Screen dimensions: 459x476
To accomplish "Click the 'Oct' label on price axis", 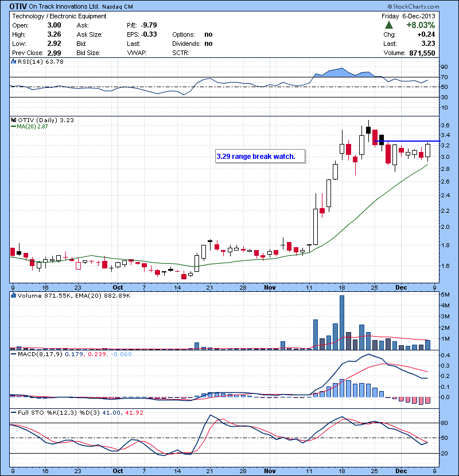I will (118, 287).
